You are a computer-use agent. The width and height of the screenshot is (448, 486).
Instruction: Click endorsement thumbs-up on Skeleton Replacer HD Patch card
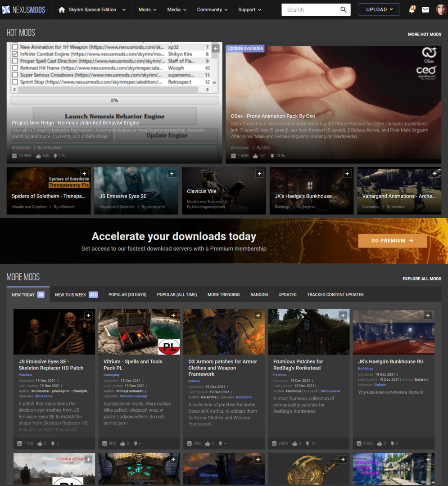click(40, 443)
